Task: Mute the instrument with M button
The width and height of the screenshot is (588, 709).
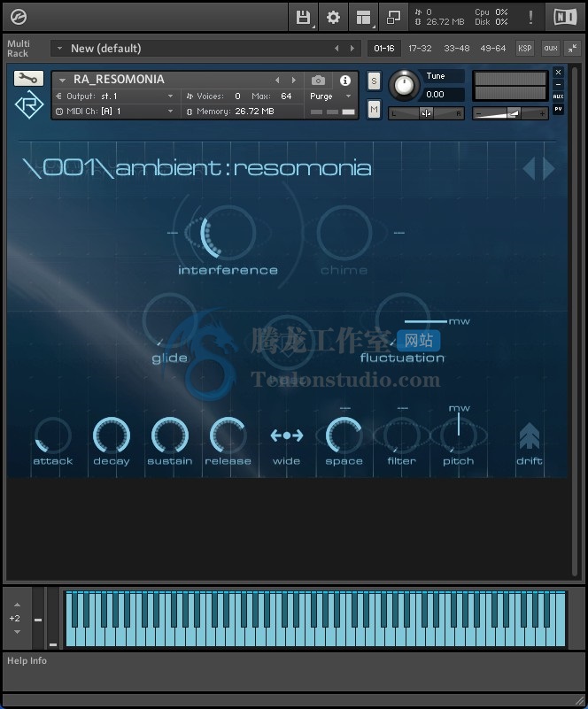Action: 374,110
